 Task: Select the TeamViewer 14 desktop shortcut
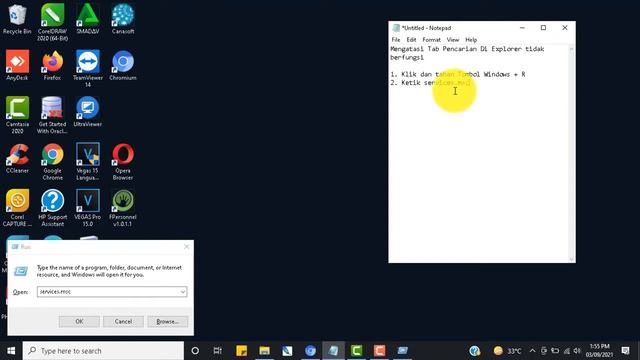coord(88,68)
